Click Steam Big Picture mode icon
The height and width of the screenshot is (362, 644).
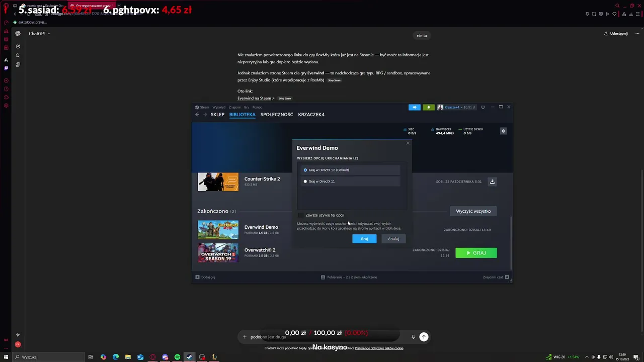pyautogui.click(x=483, y=107)
